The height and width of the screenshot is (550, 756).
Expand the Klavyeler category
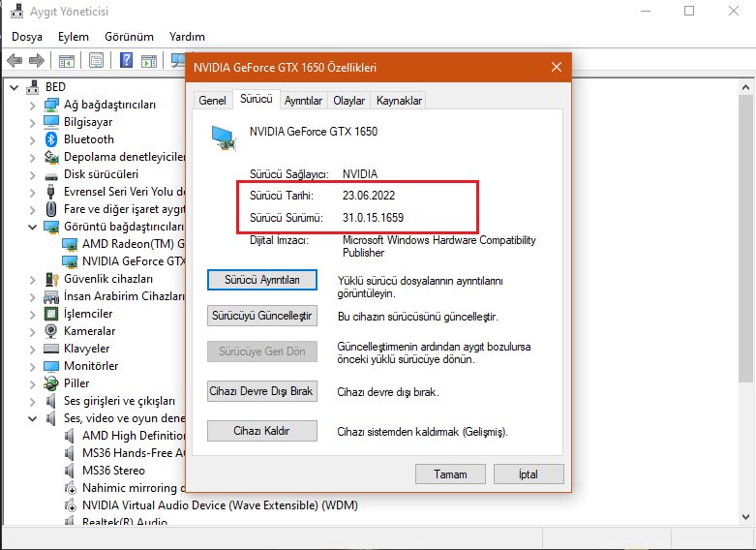32,350
